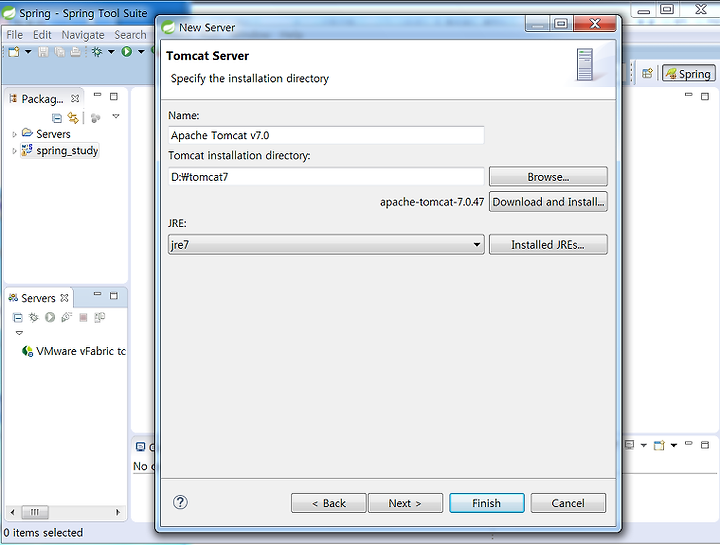Click the Servers view horizontal scrollbar thumb

pos(35,512)
